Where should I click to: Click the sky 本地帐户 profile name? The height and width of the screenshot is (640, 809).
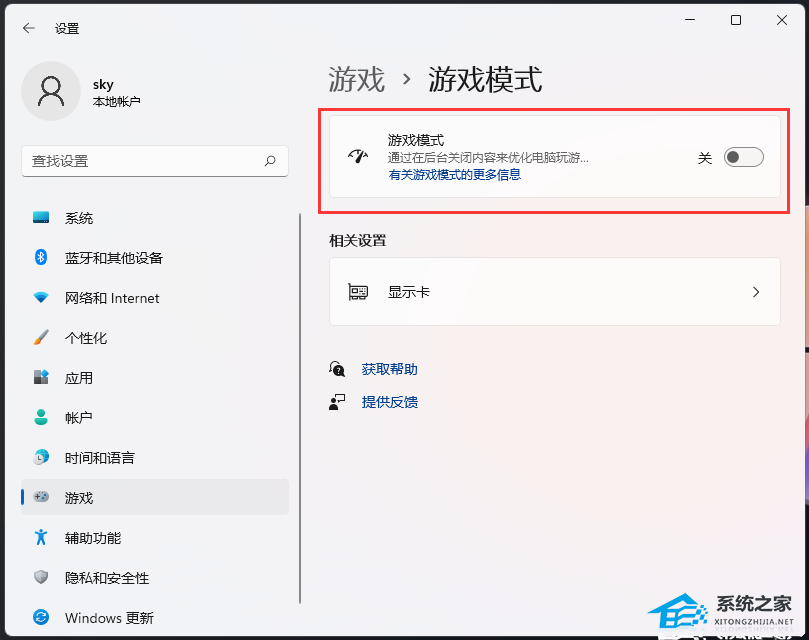click(116, 92)
